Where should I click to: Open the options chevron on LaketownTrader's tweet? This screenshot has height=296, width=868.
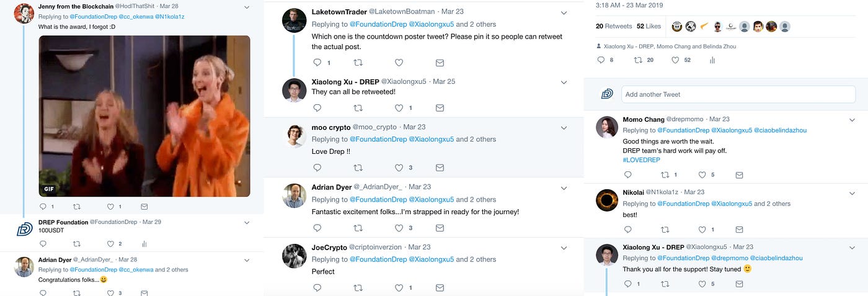coord(564,12)
